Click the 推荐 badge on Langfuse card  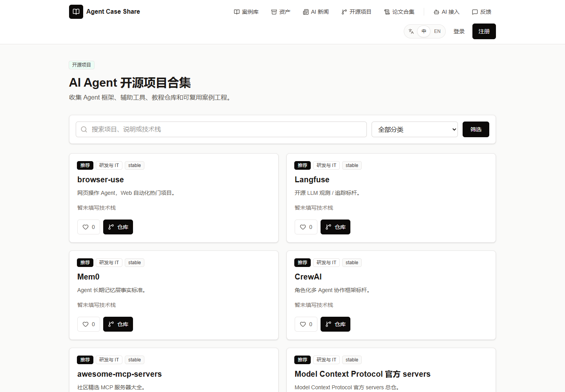(303, 165)
